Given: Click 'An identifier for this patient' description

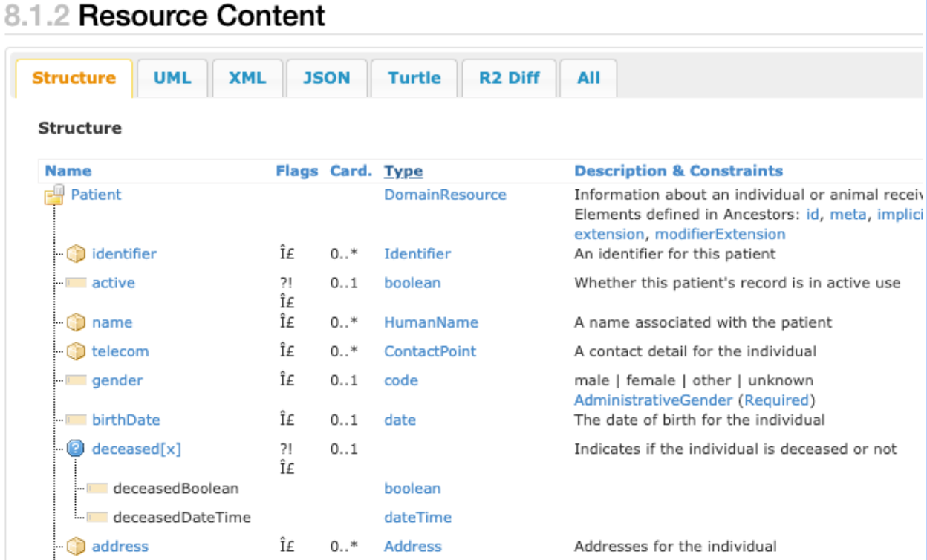Looking at the screenshot, I should coord(675,254).
